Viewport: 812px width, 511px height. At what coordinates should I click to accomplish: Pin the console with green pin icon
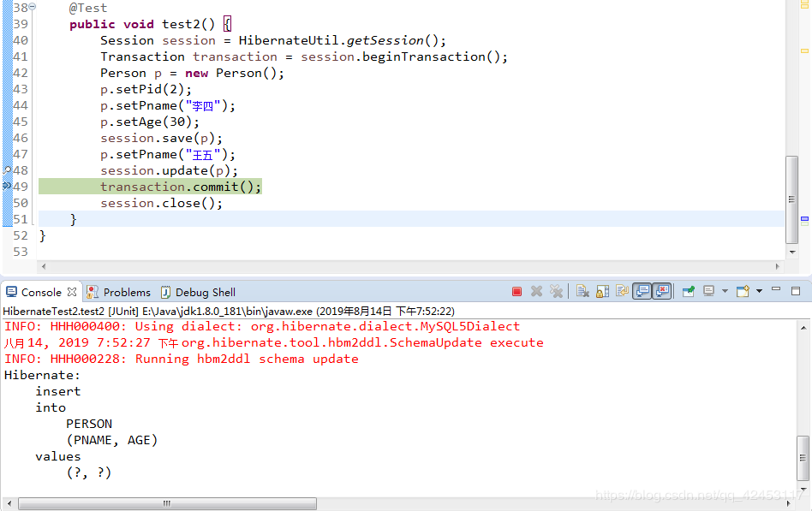tap(689, 292)
